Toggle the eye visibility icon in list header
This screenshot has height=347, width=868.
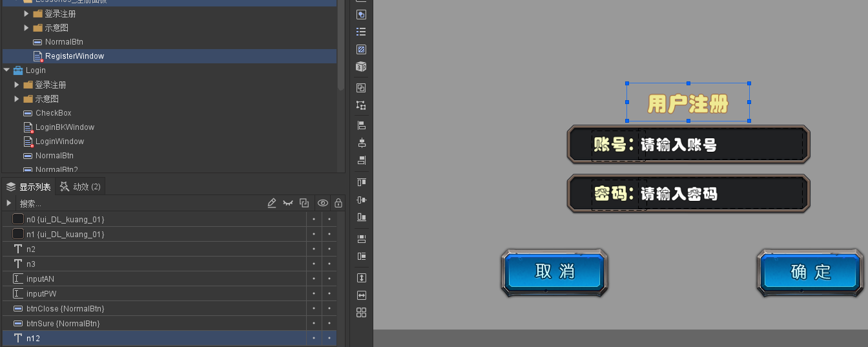click(x=322, y=203)
